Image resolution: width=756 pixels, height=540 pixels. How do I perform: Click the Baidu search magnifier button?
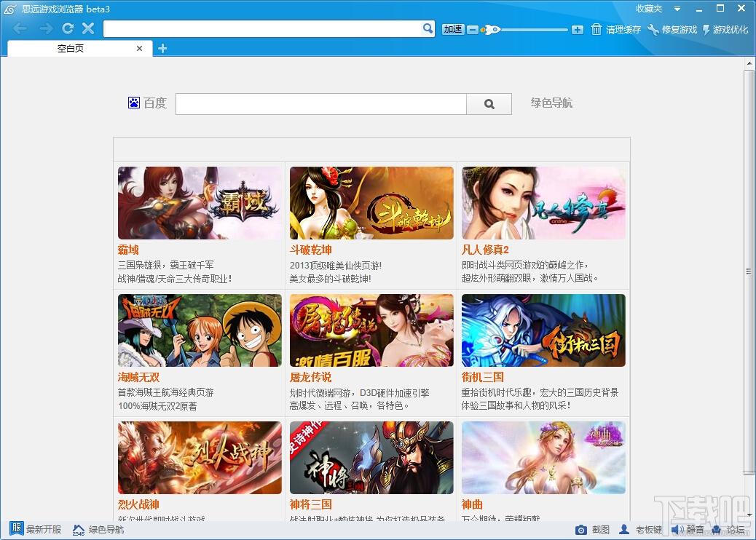click(x=489, y=104)
